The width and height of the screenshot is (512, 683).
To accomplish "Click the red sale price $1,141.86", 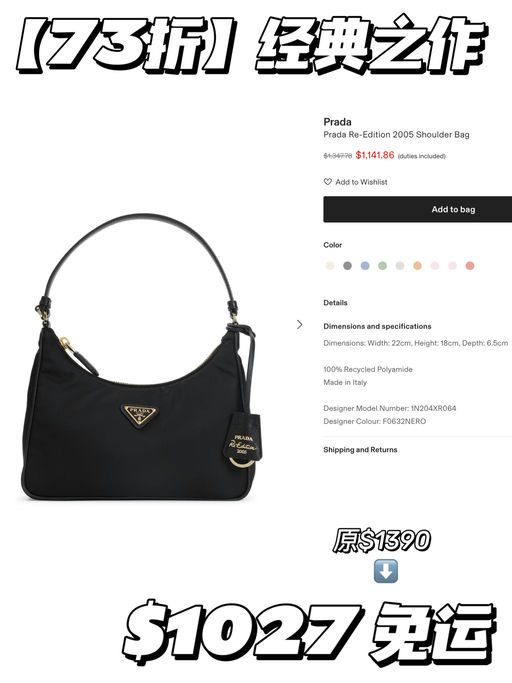I will tap(375, 155).
